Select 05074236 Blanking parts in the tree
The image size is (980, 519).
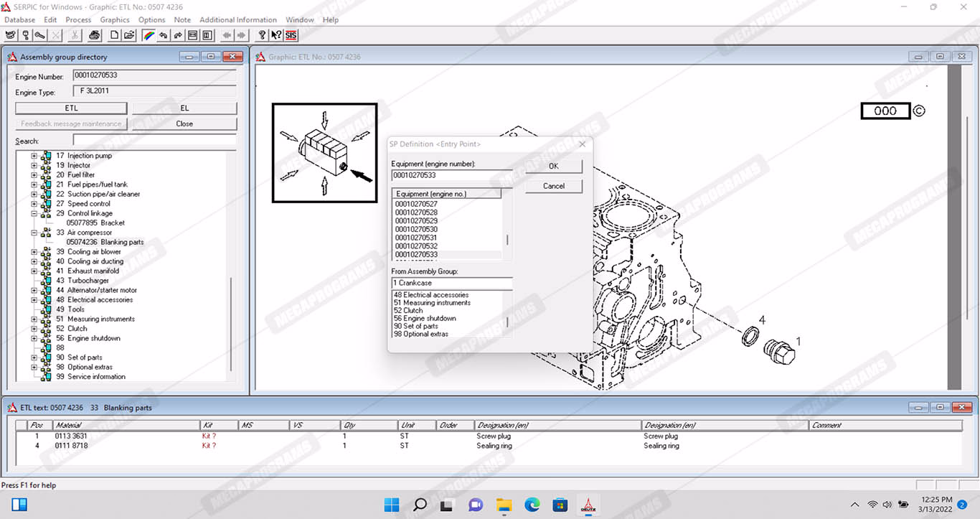105,243
